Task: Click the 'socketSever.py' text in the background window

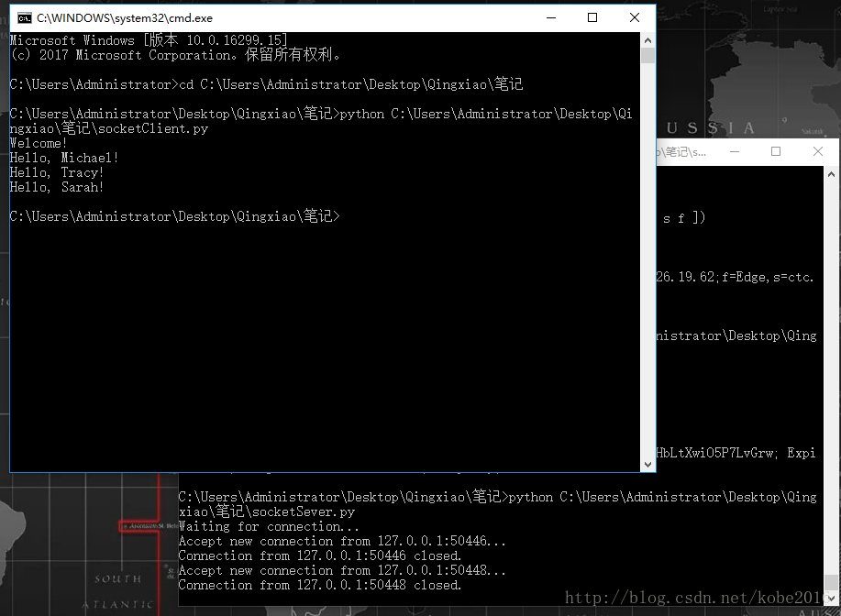Action: (303, 512)
